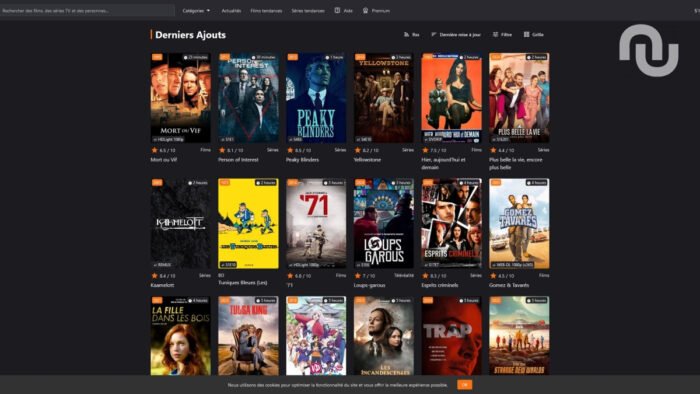Open the Loups-garous poster
The height and width of the screenshot is (394, 700).
pyautogui.click(x=384, y=223)
